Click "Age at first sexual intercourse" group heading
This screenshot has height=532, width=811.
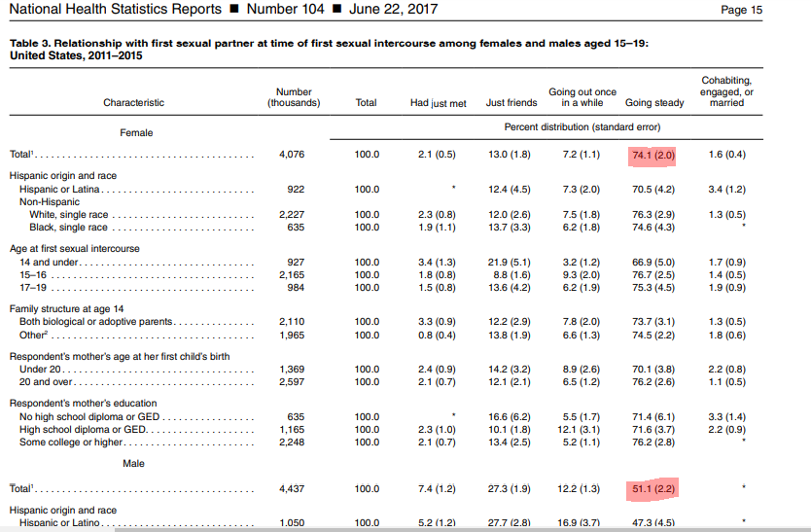(75, 248)
